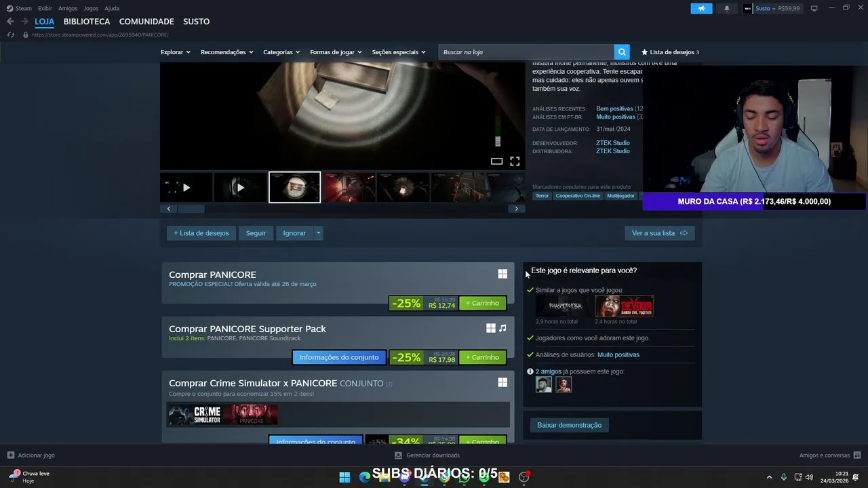
Task: Toggle theater mode on the video player
Action: [496, 161]
